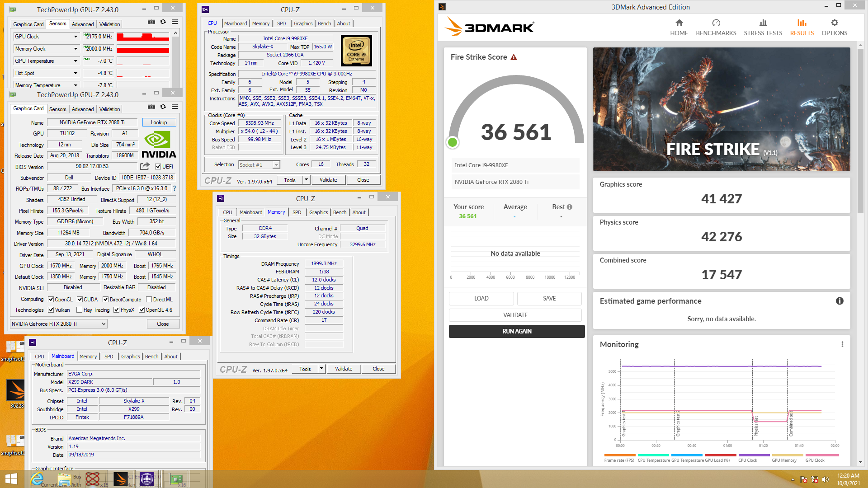Open Windows Start button
This screenshot has width=868, height=488.
click(x=11, y=479)
